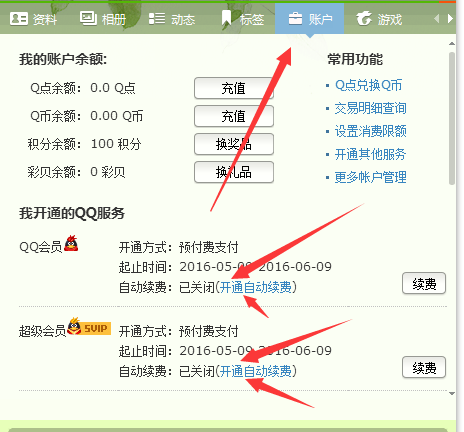464x432 pixels.
Task: Click the briefcase icon beside 账户
Action: 295,19
